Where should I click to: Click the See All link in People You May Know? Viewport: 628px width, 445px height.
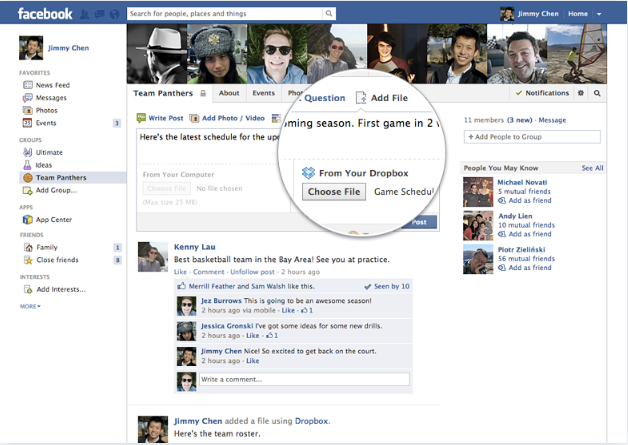coord(592,168)
